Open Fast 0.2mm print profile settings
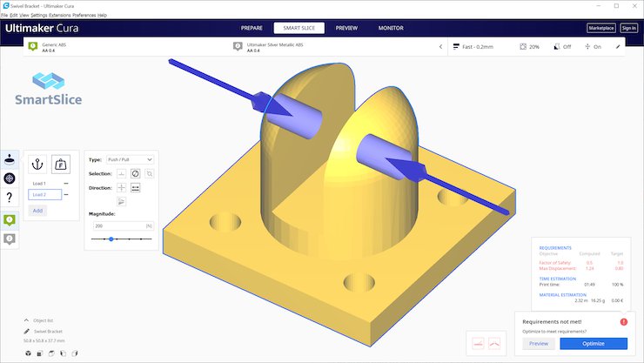644x363 pixels. coord(473,47)
